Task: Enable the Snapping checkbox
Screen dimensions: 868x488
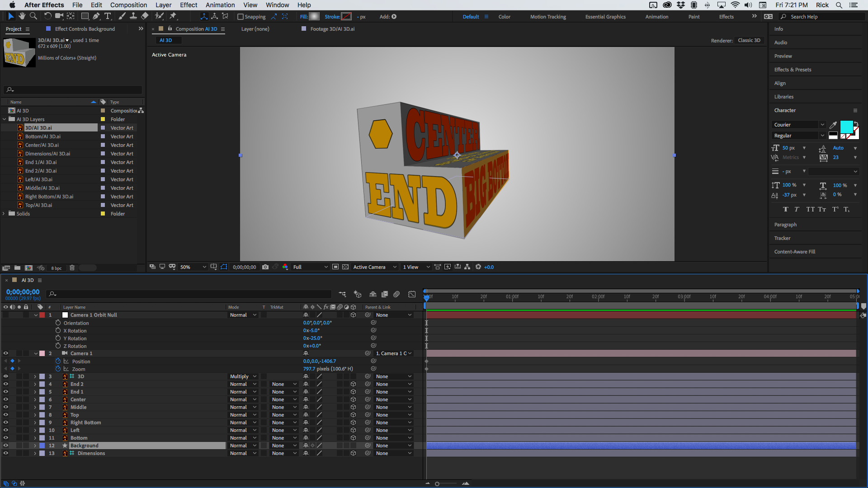Action: [241, 16]
